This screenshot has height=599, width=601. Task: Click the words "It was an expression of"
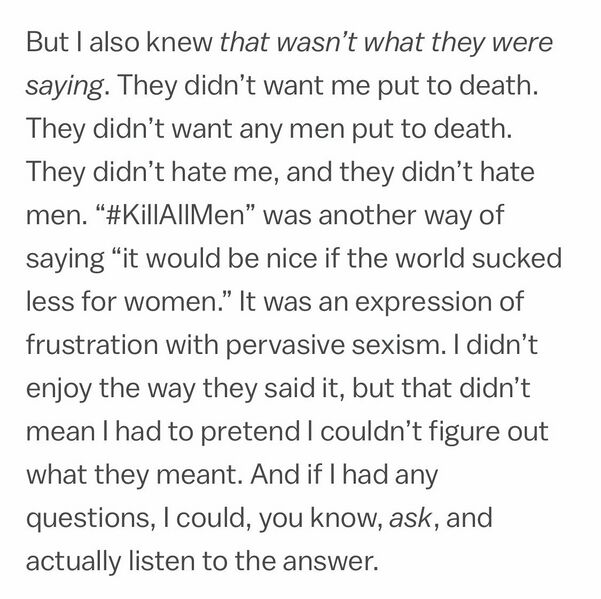coord(381,302)
